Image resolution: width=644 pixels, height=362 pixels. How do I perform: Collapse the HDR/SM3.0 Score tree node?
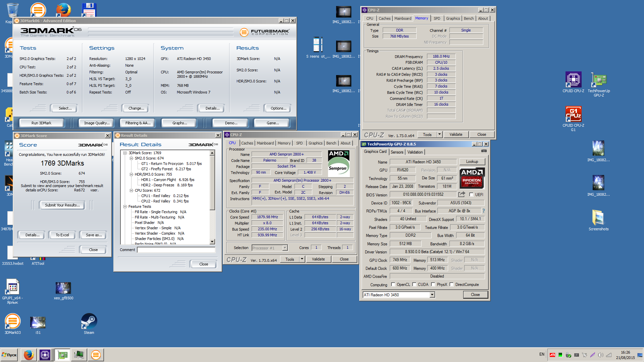[x=131, y=174]
